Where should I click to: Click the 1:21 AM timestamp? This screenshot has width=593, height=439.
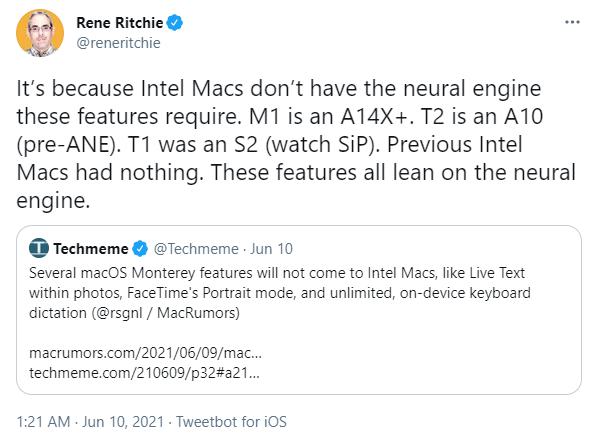[x=43, y=422]
